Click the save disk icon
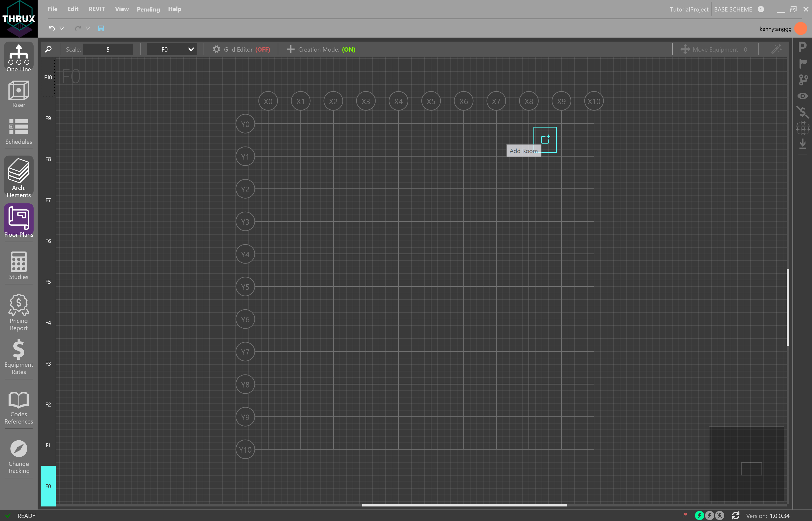812x521 pixels. pos(101,28)
